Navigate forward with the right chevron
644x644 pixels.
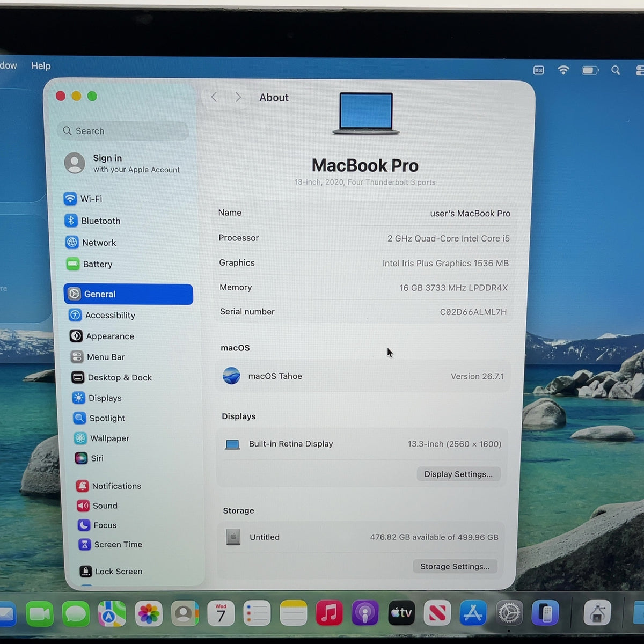[238, 97]
